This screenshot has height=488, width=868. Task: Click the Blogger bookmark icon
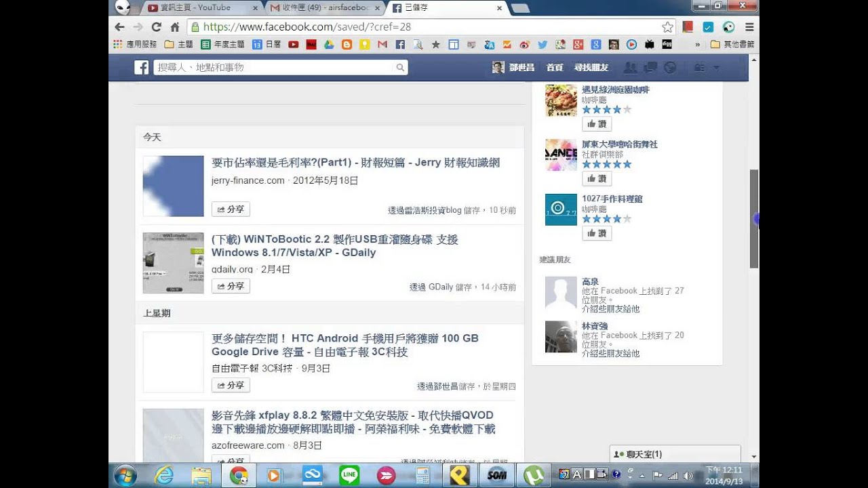[347, 45]
